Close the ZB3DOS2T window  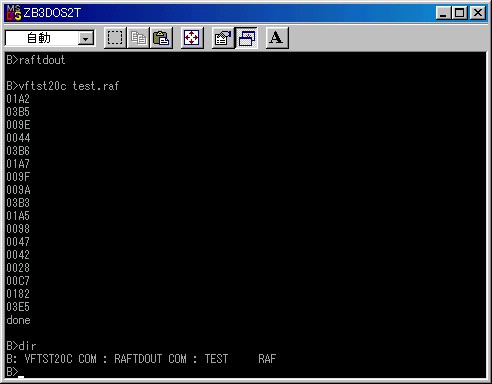coord(478,13)
